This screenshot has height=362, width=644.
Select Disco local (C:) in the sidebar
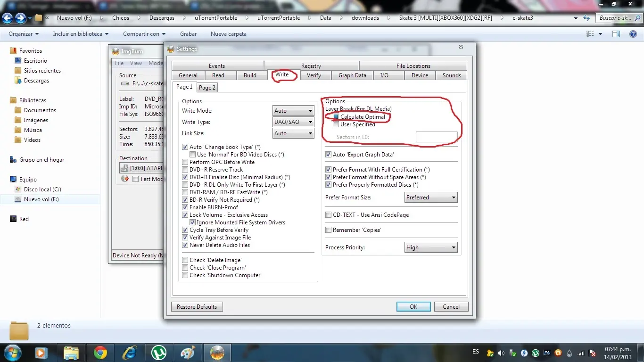pos(42,189)
